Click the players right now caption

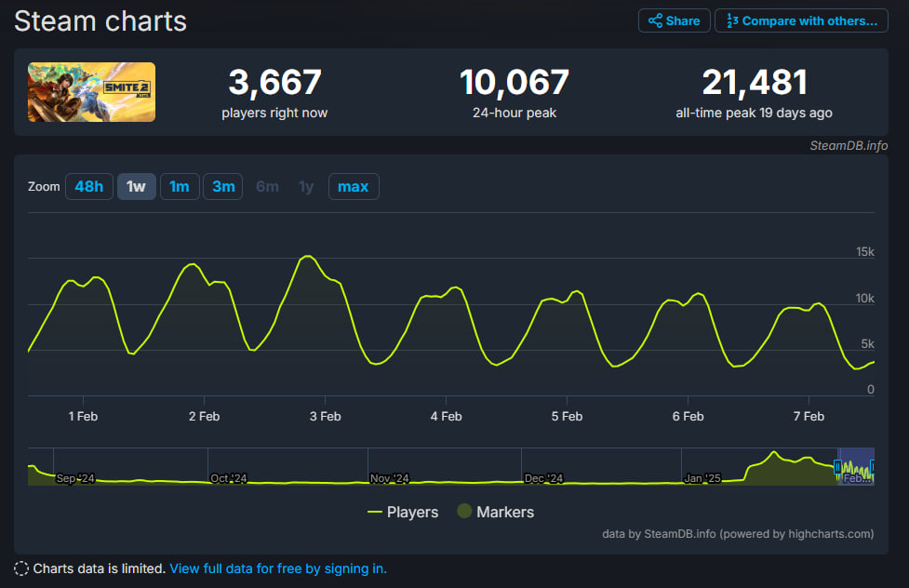click(274, 114)
